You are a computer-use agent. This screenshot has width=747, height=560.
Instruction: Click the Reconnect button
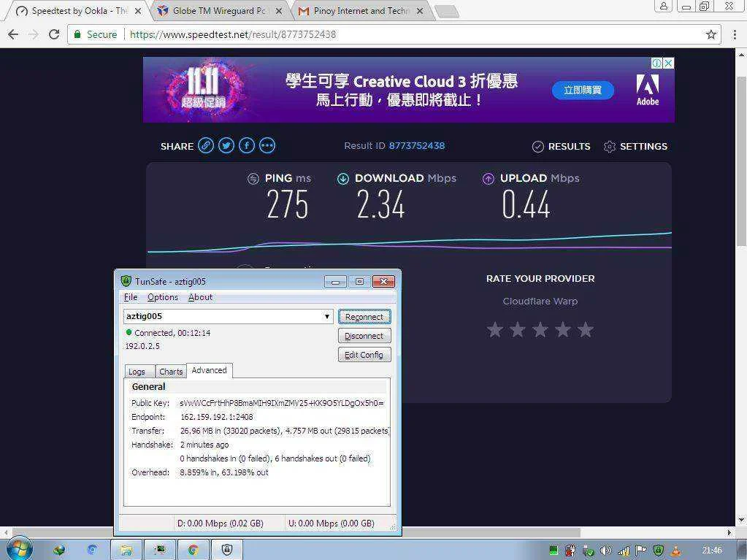[364, 317]
